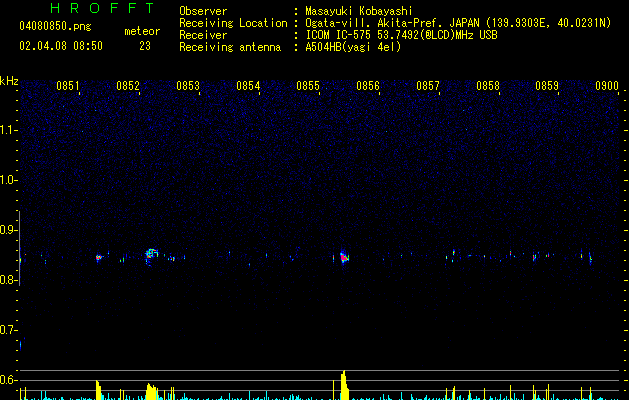Click the gray vertical level bar at left edge
The height and width of the screenshot is (400, 629).
tap(20, 248)
